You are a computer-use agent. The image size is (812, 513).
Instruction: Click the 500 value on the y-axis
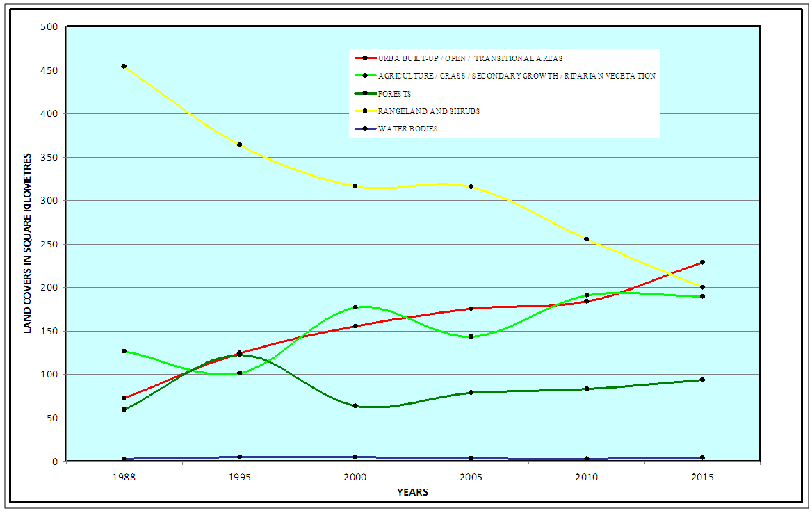(51, 27)
